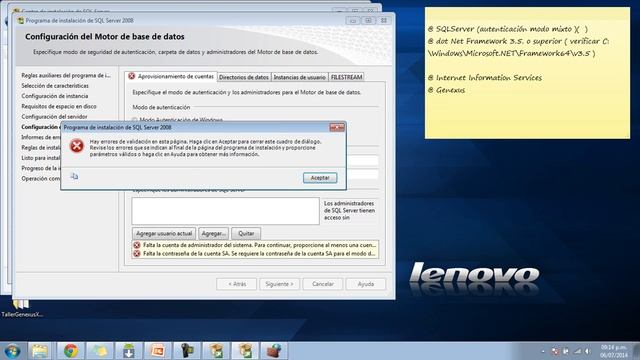The width and height of the screenshot is (640, 360).
Task: Open the download arrow app in taskbar
Action: point(129,351)
